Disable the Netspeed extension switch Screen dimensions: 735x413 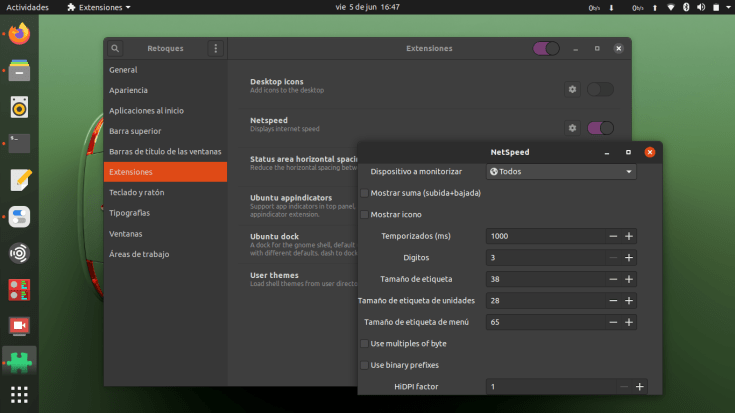click(600, 128)
